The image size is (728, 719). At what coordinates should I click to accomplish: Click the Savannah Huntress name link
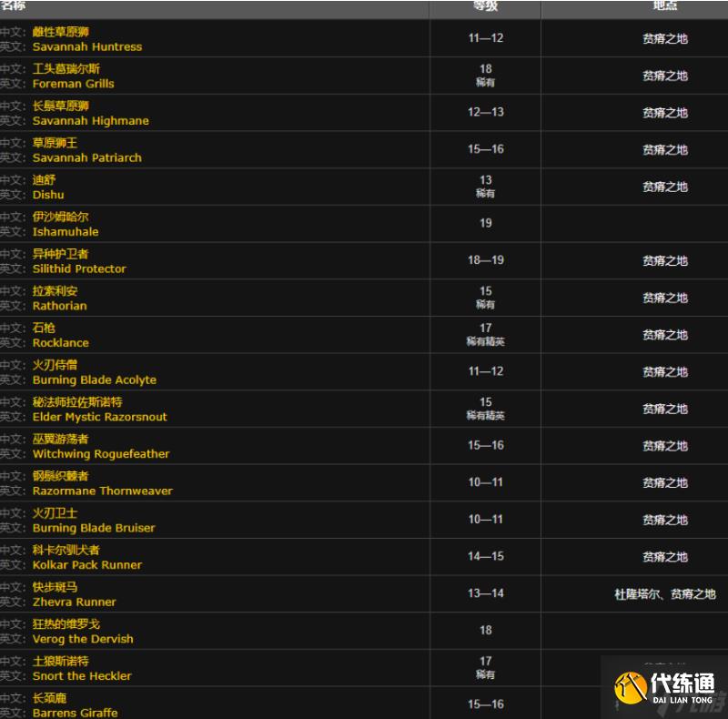pyautogui.click(x=87, y=47)
